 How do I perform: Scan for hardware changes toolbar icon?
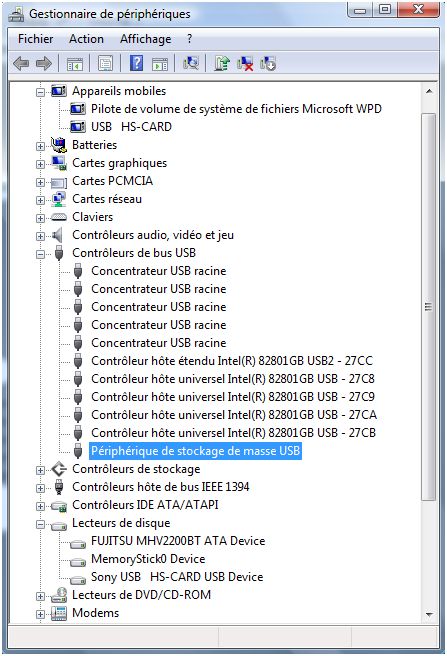[x=191, y=64]
